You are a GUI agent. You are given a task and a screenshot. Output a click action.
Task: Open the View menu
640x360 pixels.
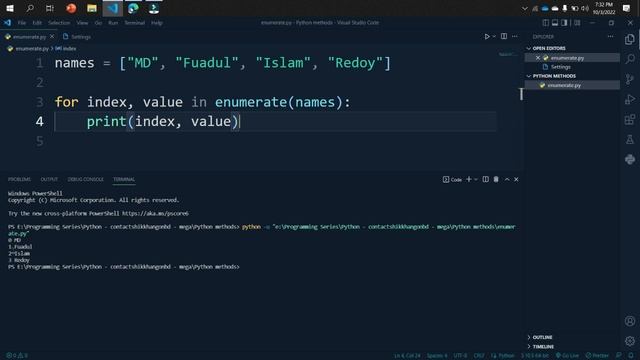tap(82, 23)
